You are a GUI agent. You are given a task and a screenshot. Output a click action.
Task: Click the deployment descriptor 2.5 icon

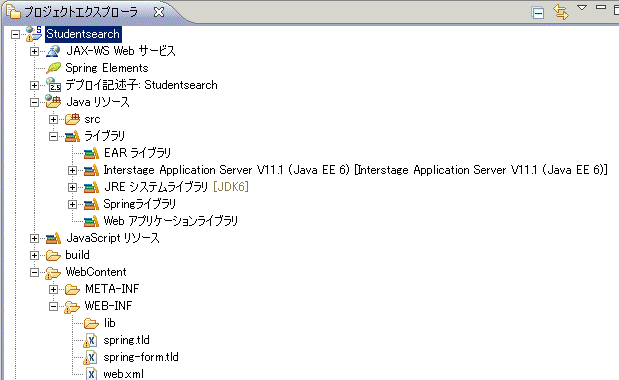coord(53,85)
